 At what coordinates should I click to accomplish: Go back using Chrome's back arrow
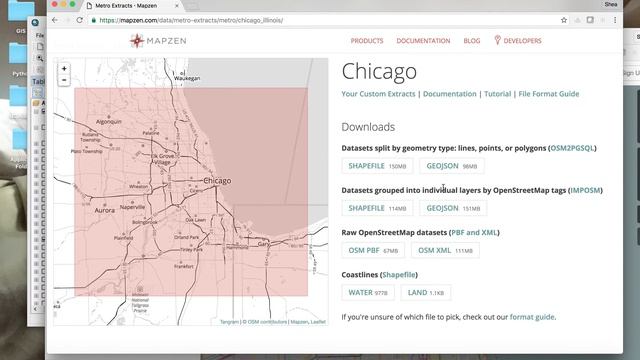coord(55,20)
